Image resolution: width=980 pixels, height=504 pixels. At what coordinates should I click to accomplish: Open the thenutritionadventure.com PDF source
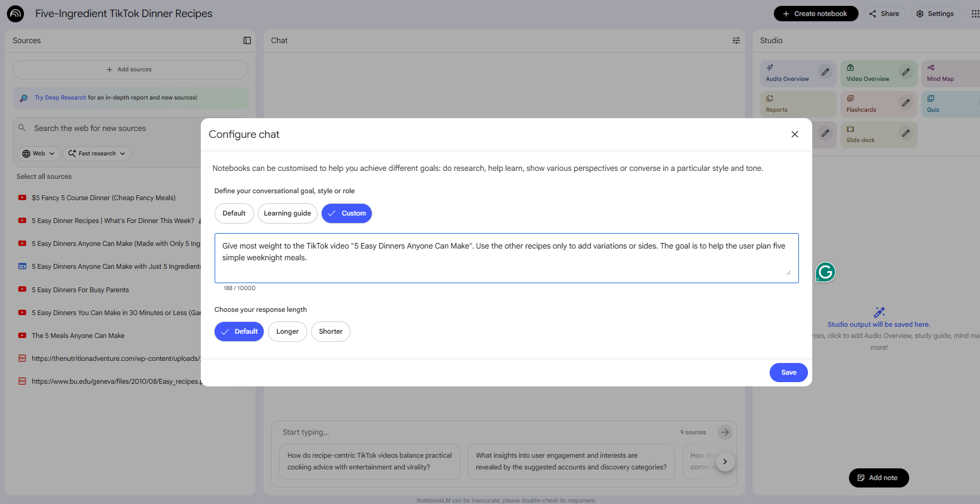pyautogui.click(x=116, y=359)
